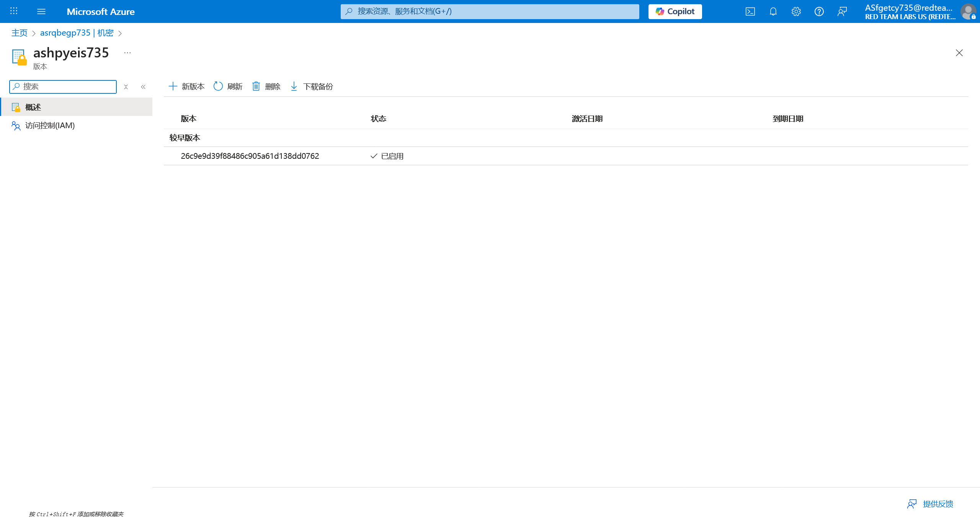This screenshot has height=520, width=980.
Task: Select Overview in the sidebar
Action: 33,107
